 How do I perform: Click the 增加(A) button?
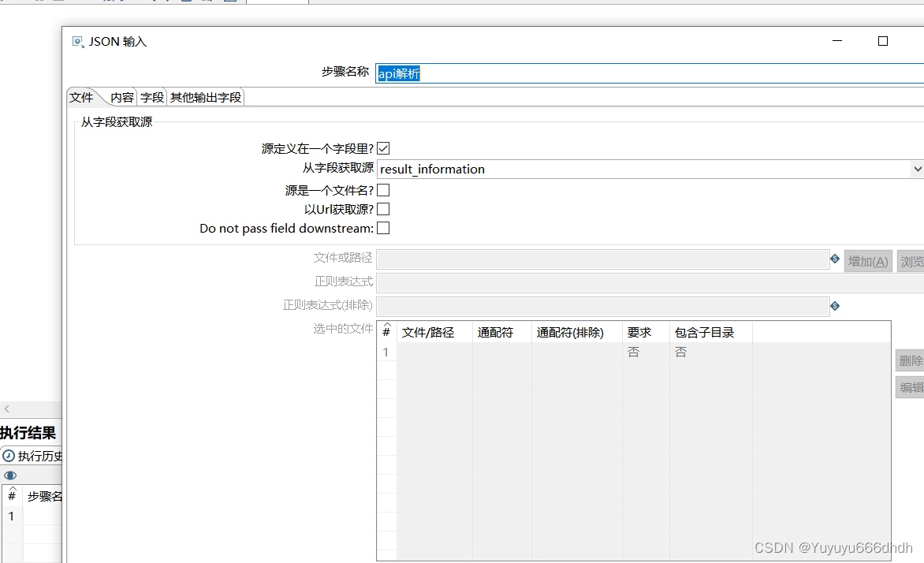pyautogui.click(x=868, y=259)
